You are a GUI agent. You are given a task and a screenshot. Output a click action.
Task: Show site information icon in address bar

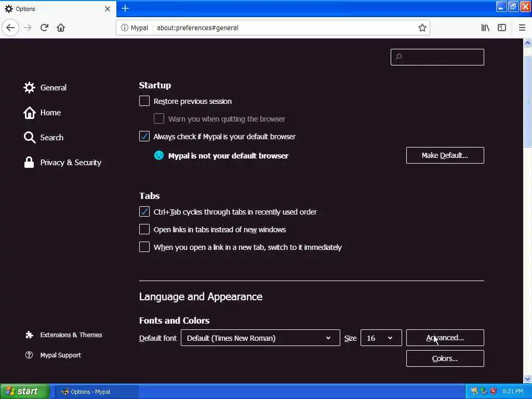tap(125, 28)
